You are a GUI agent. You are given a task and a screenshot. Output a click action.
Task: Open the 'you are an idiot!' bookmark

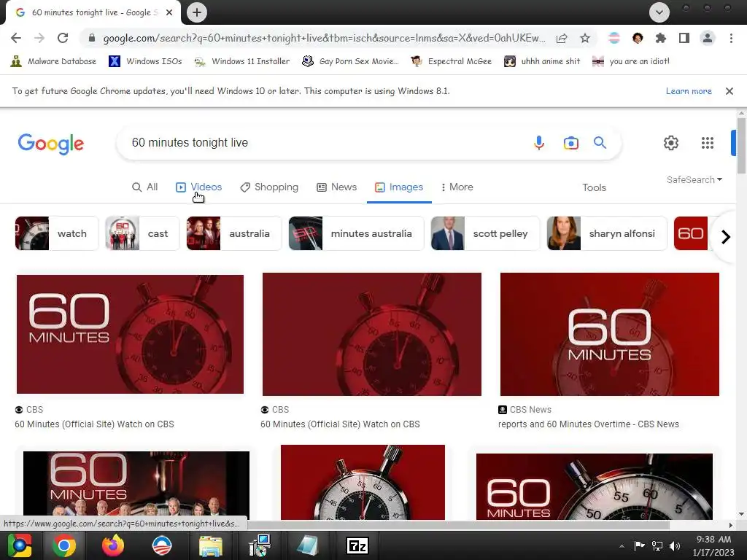(x=631, y=61)
